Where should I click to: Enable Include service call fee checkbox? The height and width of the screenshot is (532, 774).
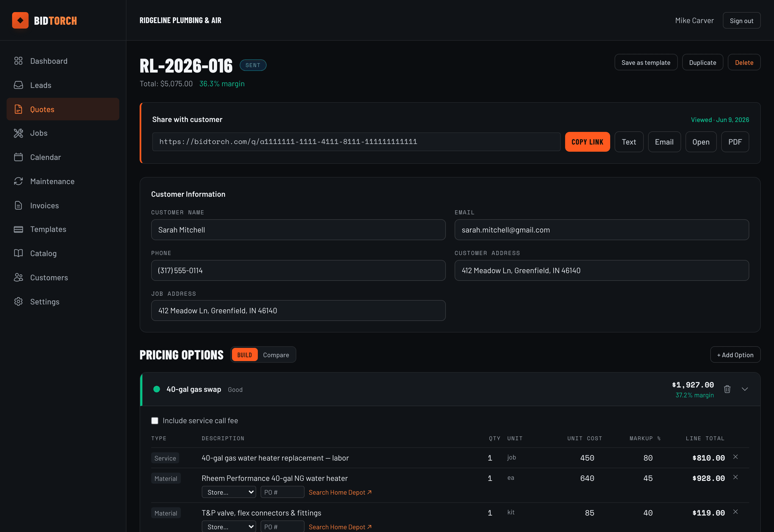click(155, 421)
